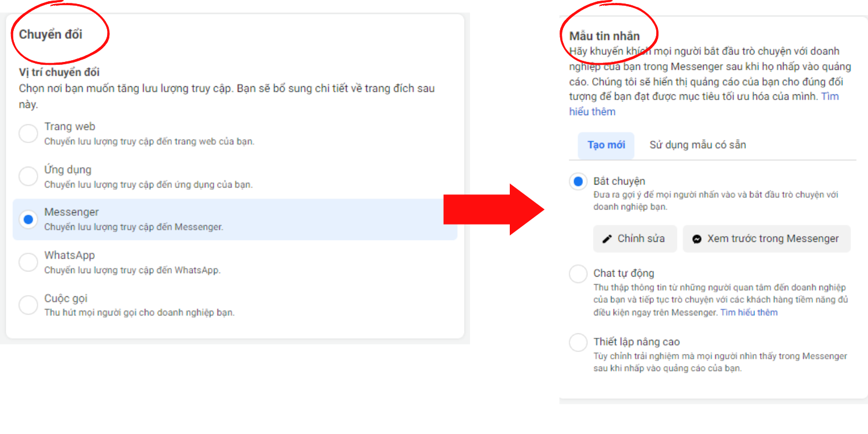The image size is (868, 434).
Task: Select the Ứng dụng radio option
Action: pos(28,176)
